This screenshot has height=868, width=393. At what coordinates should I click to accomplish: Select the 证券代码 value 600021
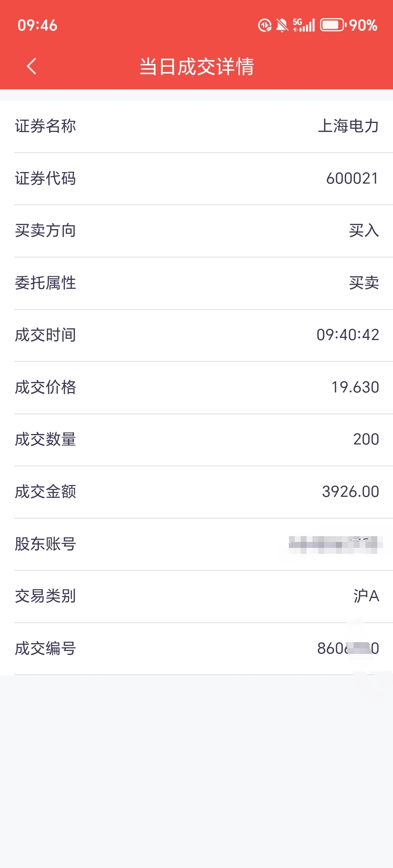[352, 178]
